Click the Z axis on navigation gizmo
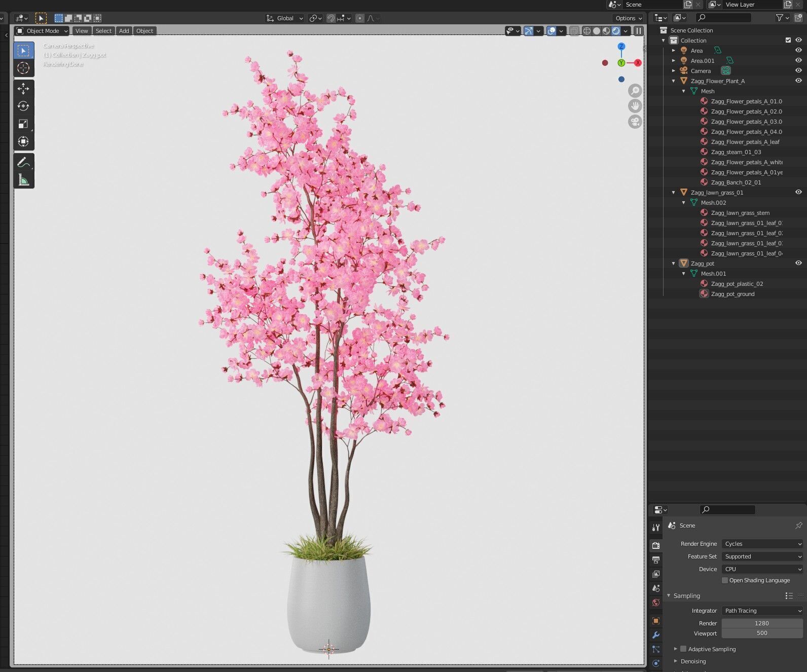The height and width of the screenshot is (672, 807). [x=621, y=46]
